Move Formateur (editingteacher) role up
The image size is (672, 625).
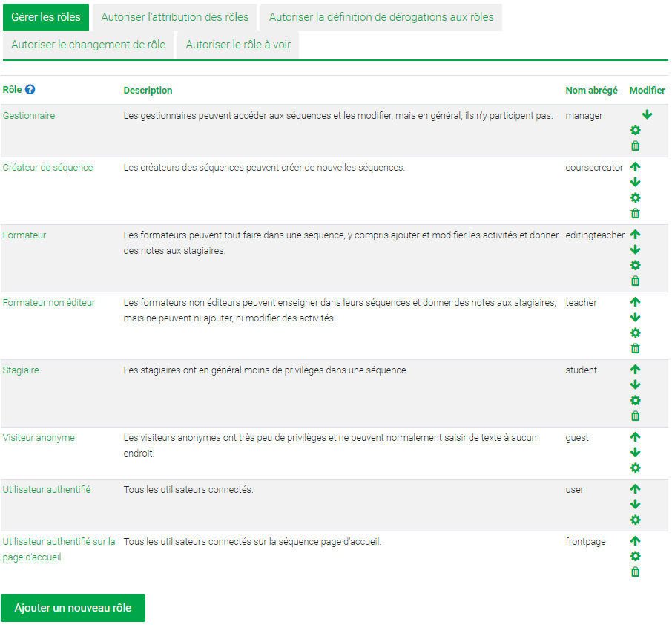(635, 235)
